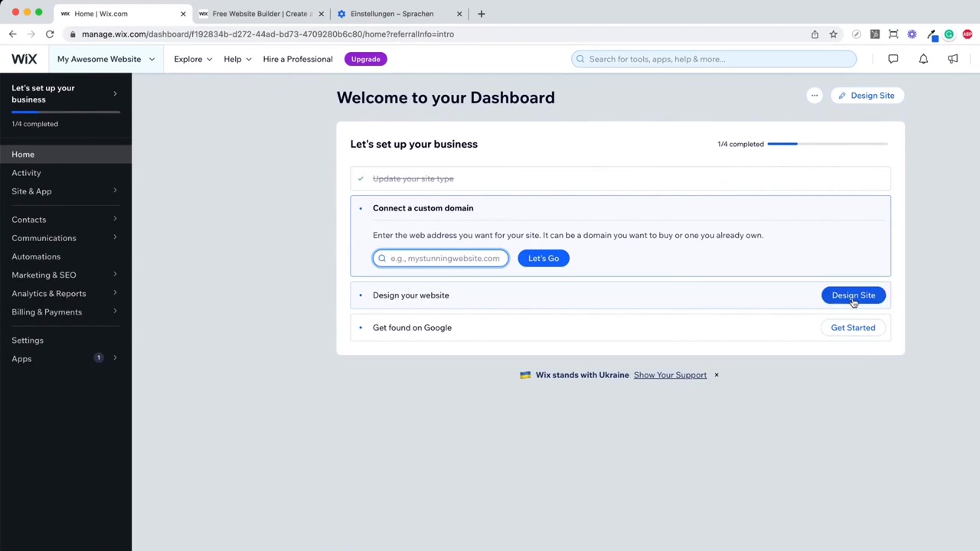Viewport: 980px width, 551px height.
Task: Click the setup progress bar in main card
Action: (x=828, y=144)
